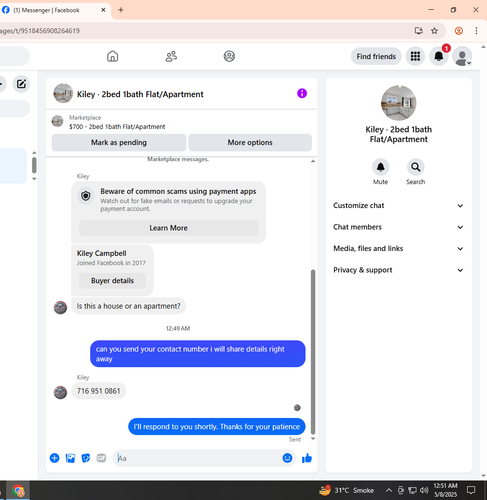The image size is (487, 500).
Task: Expand Media, files and links section
Action: point(398,249)
